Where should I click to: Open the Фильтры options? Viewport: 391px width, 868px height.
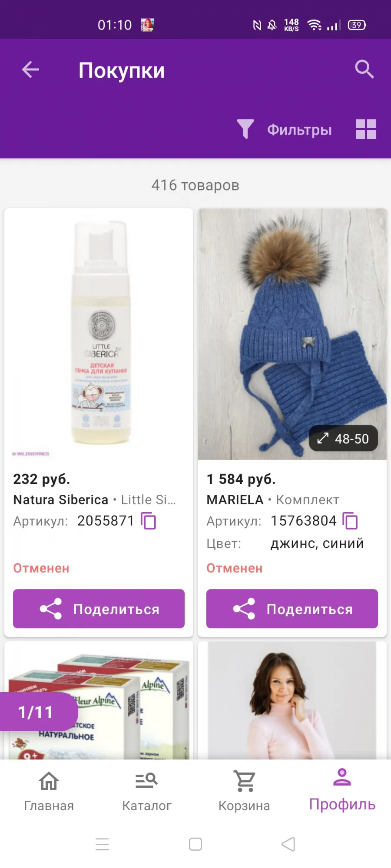pyautogui.click(x=299, y=130)
